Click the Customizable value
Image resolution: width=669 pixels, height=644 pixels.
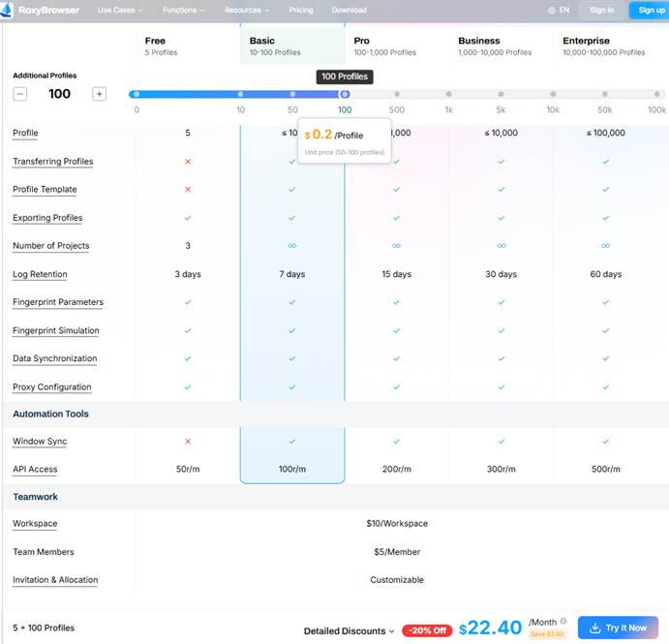coord(397,579)
